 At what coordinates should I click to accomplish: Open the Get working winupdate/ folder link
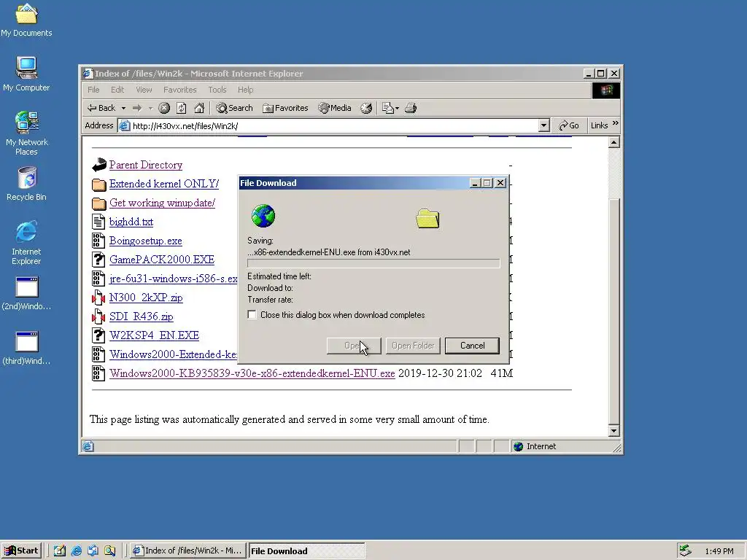pyautogui.click(x=162, y=203)
